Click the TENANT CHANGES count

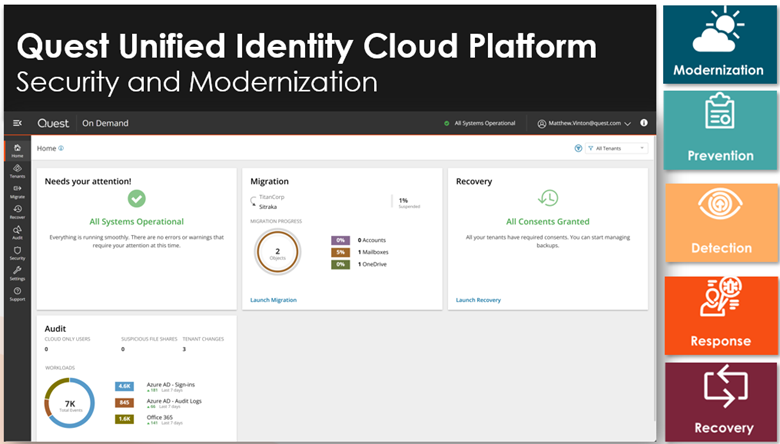tap(184, 349)
